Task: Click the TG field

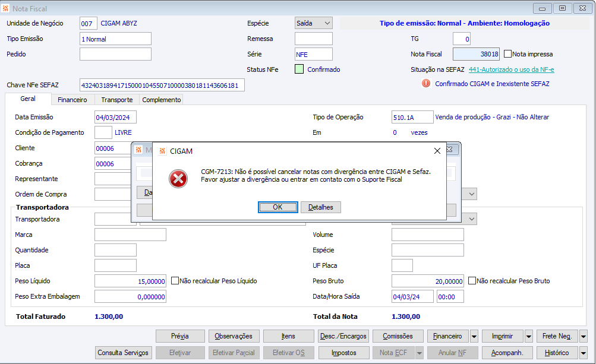Action: pos(462,39)
